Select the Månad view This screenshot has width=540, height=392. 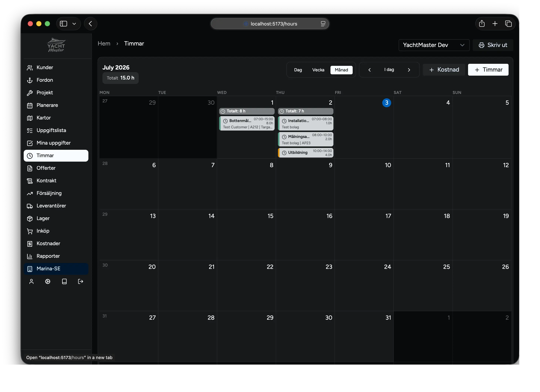341,70
